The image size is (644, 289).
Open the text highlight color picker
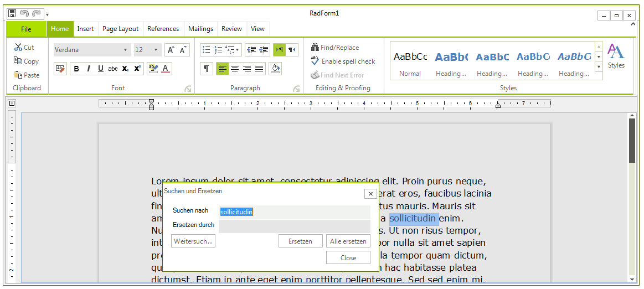tap(153, 69)
